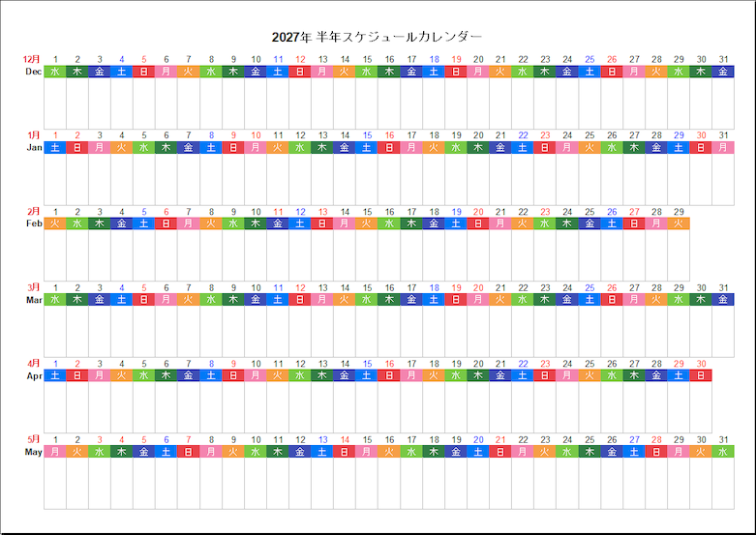Select the 3月 month label

(x=33, y=287)
